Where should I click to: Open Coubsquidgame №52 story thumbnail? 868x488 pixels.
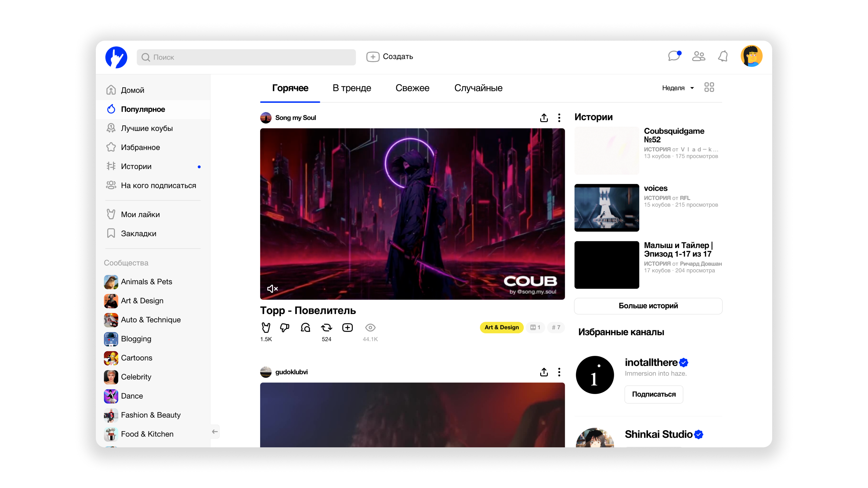pyautogui.click(x=606, y=150)
